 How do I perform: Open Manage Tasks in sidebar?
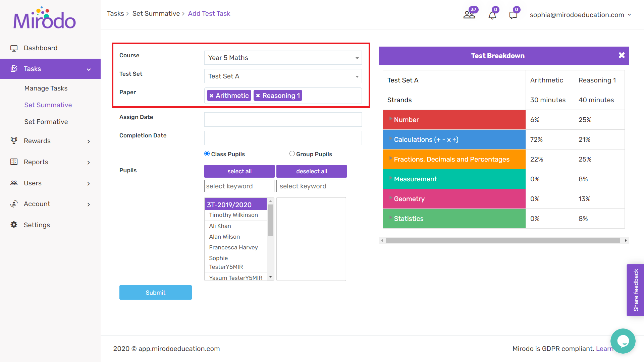tap(46, 88)
